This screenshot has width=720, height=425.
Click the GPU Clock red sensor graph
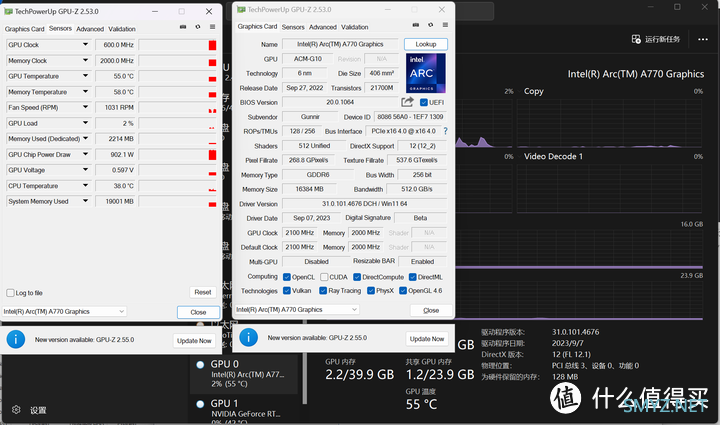(178, 45)
